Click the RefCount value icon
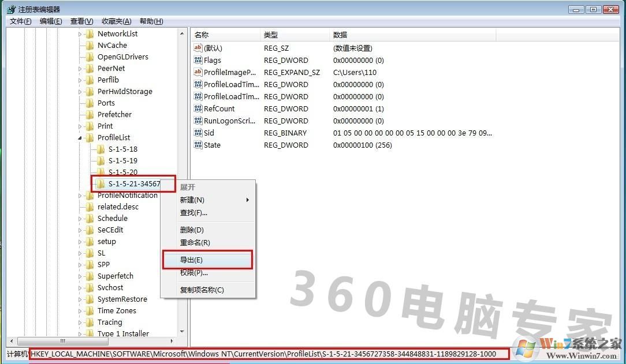The height and width of the screenshot is (364, 626). click(198, 108)
